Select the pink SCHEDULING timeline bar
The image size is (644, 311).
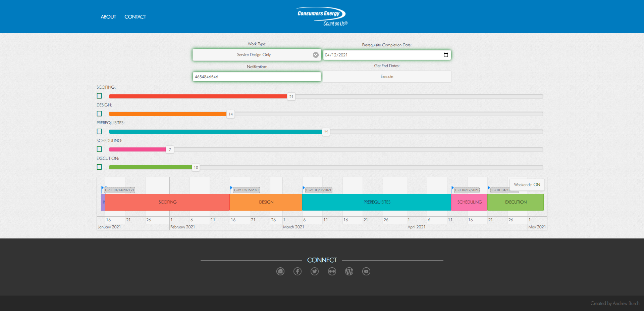click(469, 202)
